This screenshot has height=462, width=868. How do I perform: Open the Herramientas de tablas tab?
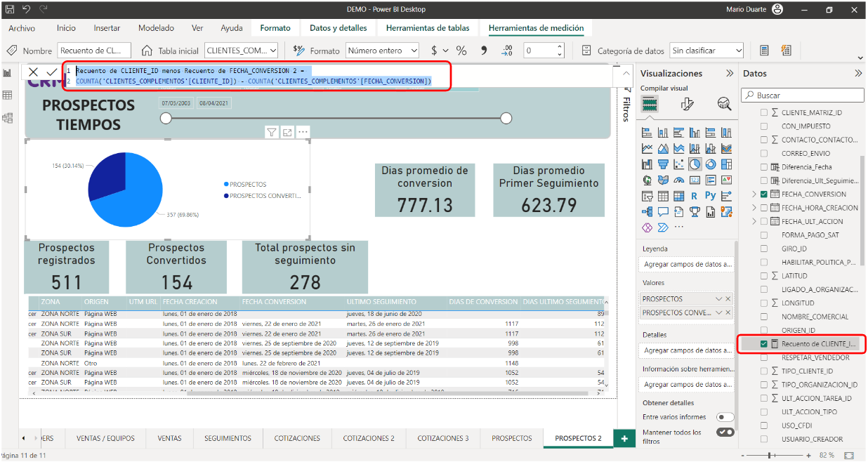point(428,28)
